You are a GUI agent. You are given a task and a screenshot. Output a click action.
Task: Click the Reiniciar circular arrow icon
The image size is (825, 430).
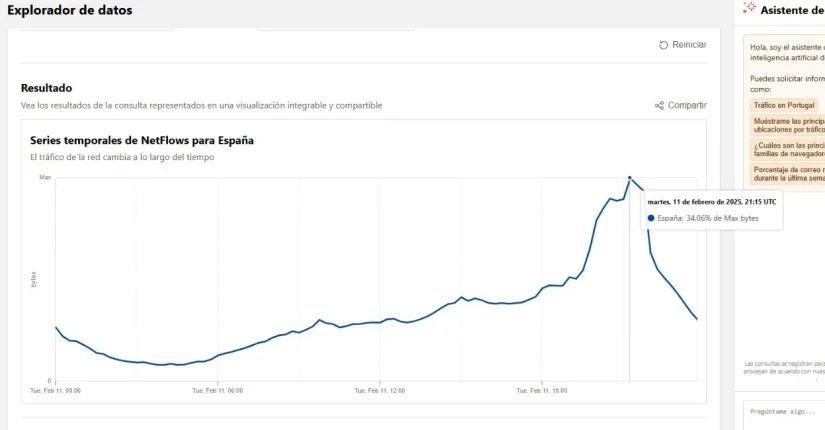pos(663,45)
